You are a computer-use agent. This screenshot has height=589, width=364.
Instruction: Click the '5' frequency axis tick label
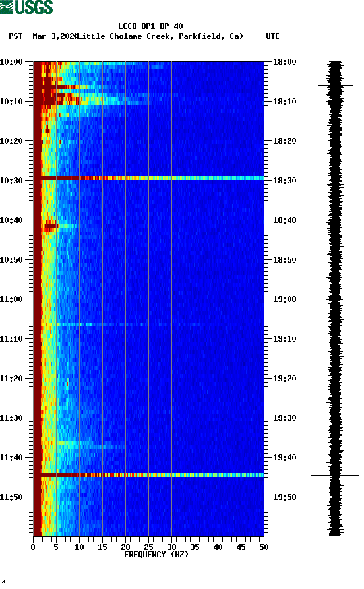(x=56, y=547)
